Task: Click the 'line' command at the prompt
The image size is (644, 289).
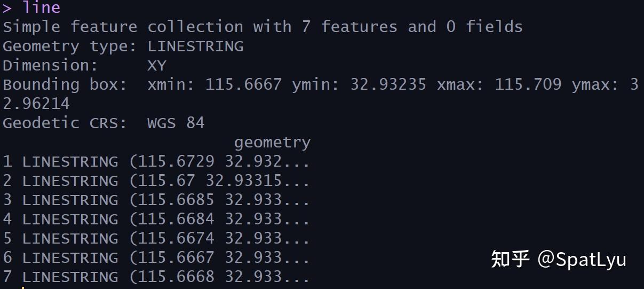Action: point(41,7)
